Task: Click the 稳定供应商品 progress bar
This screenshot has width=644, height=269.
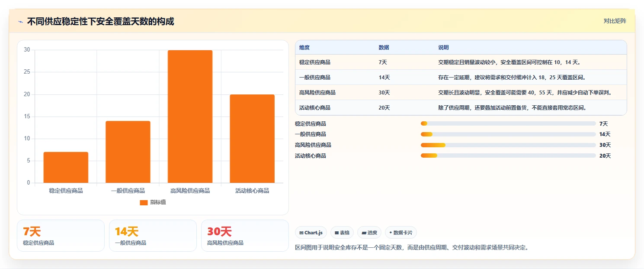Action: point(508,123)
